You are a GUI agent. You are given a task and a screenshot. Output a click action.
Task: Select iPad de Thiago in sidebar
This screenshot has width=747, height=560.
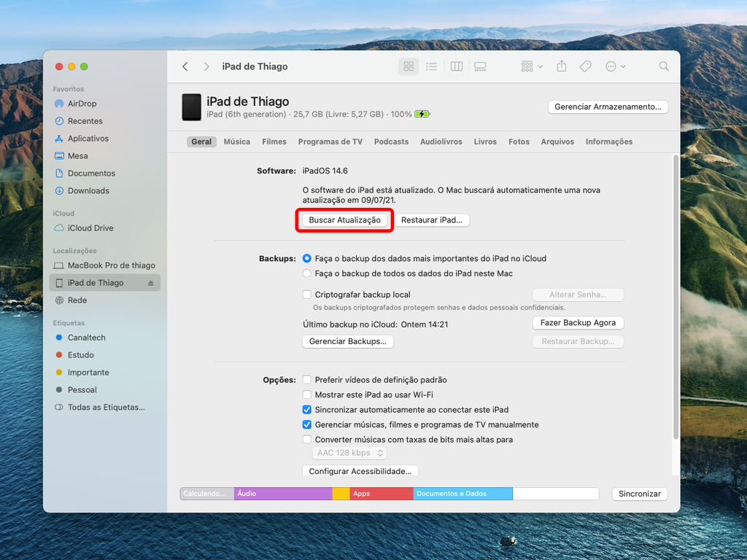coord(104,283)
